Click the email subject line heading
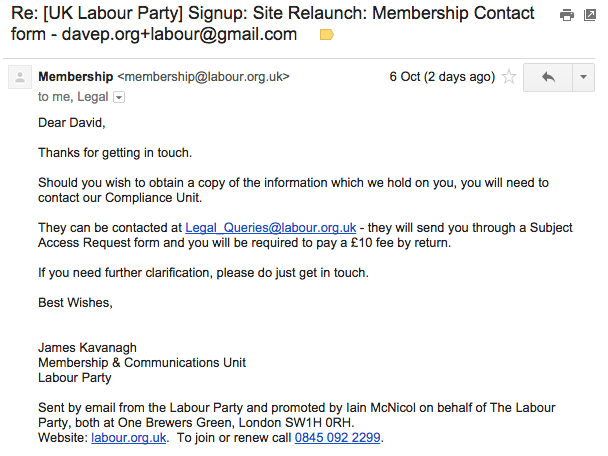This screenshot has height=456, width=608. (273, 24)
